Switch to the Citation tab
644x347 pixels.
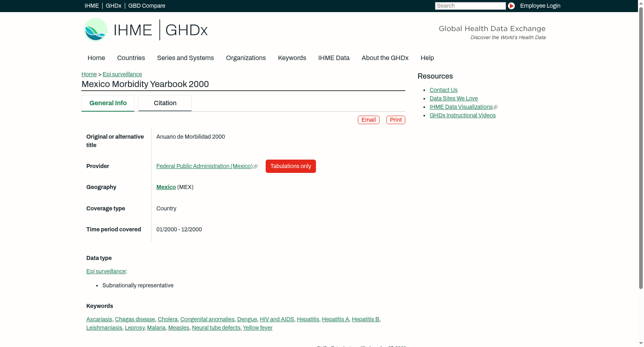point(165,103)
